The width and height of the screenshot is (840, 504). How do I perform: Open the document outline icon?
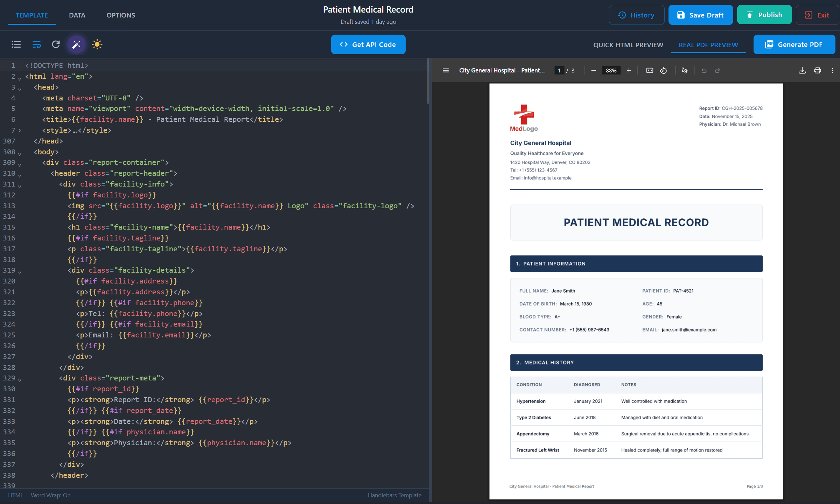click(16, 44)
